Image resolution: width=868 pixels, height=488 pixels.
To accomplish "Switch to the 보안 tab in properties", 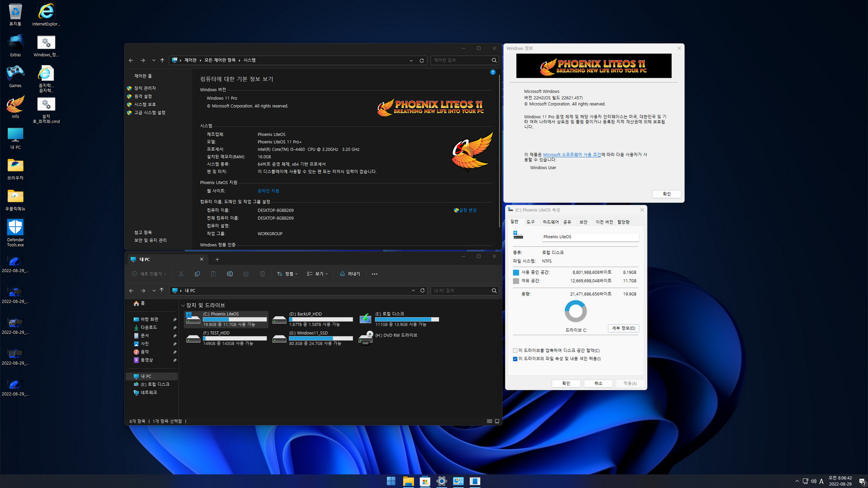I will point(583,222).
